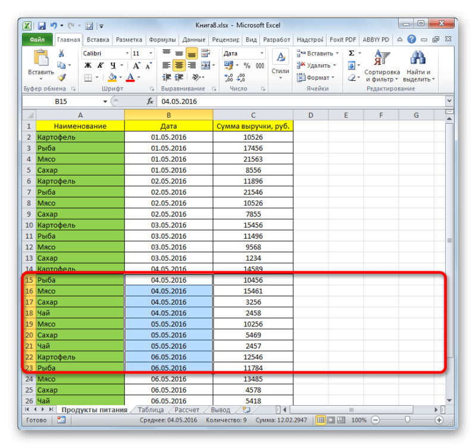Click the red font color A
Image resolution: width=476 pixels, height=448 pixels.
click(130, 78)
